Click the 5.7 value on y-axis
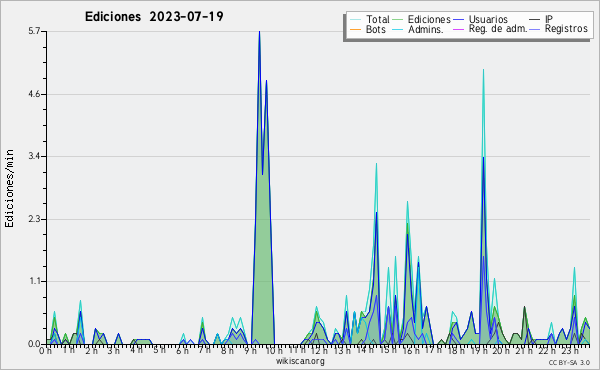This screenshot has height=370, width=600. [34, 31]
